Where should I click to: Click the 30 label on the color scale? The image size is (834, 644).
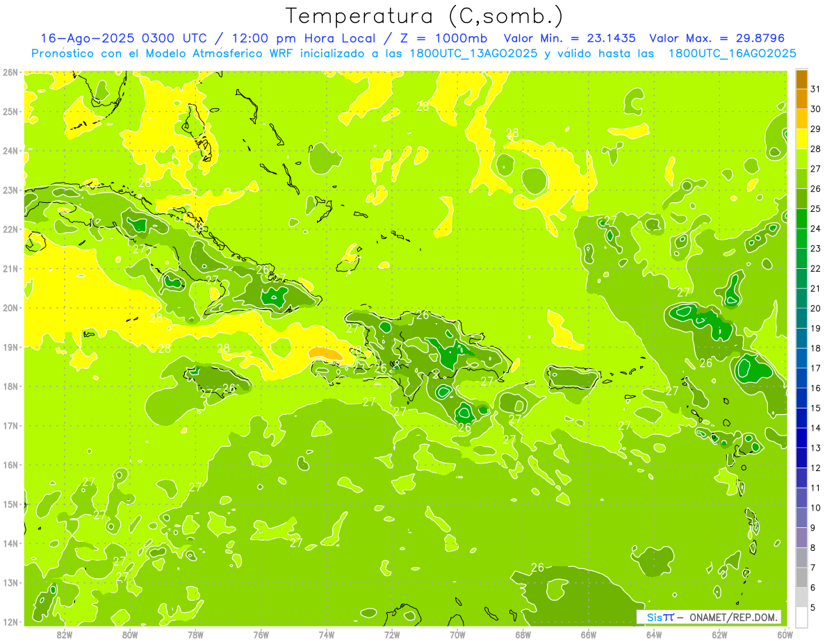tap(815, 109)
